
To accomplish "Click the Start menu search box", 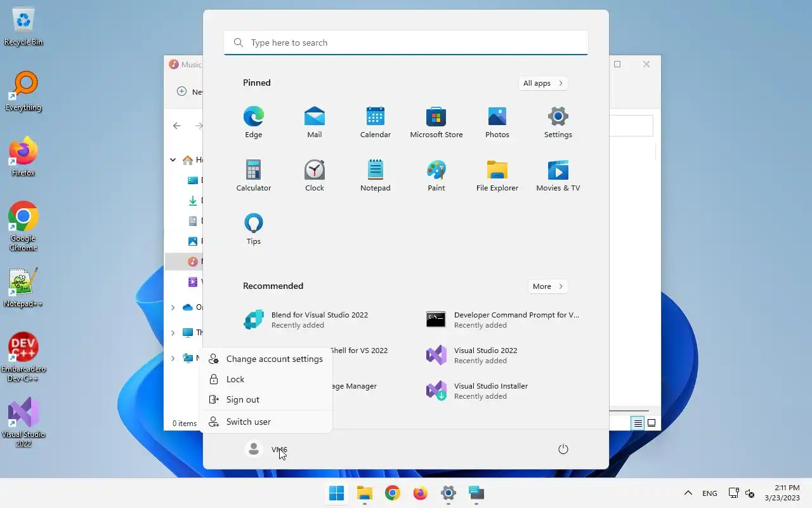I will tap(406, 43).
